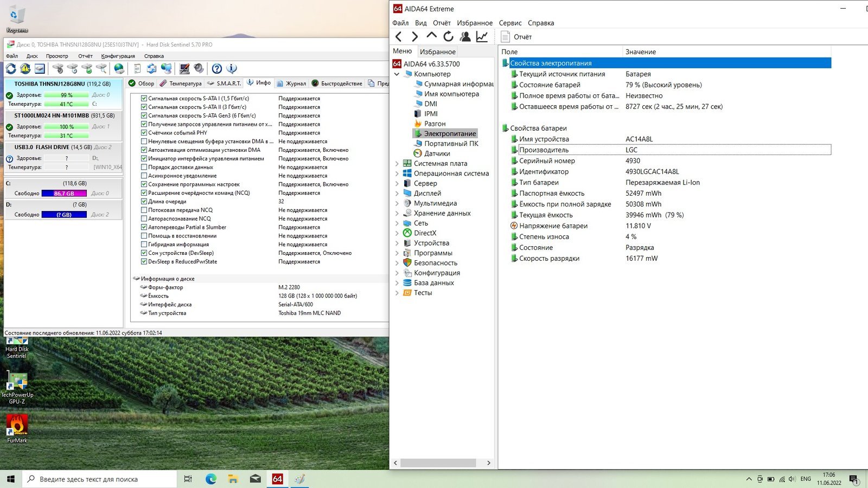This screenshot has width=868, height=488.
Task: Expand the Системная плата tree node
Action: pos(397,164)
